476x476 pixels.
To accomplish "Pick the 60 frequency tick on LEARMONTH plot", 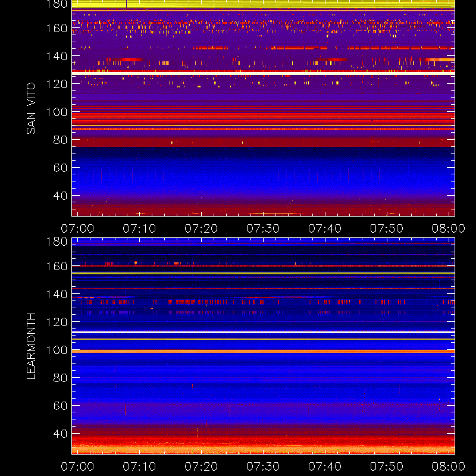I will pyautogui.click(x=60, y=406).
